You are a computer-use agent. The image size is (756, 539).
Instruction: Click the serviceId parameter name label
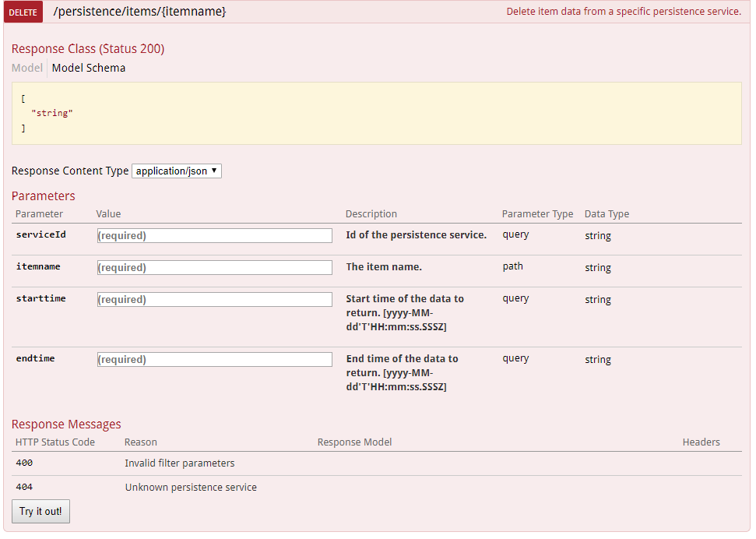click(x=40, y=234)
